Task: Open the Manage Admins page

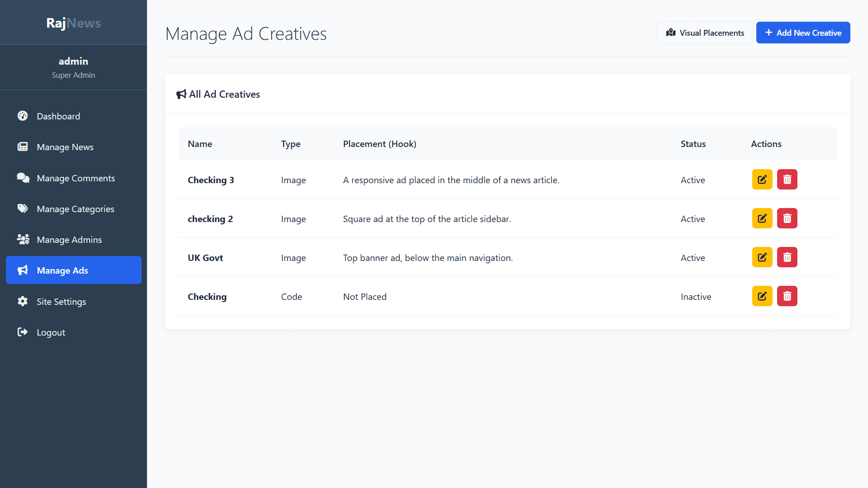Action: (x=69, y=240)
